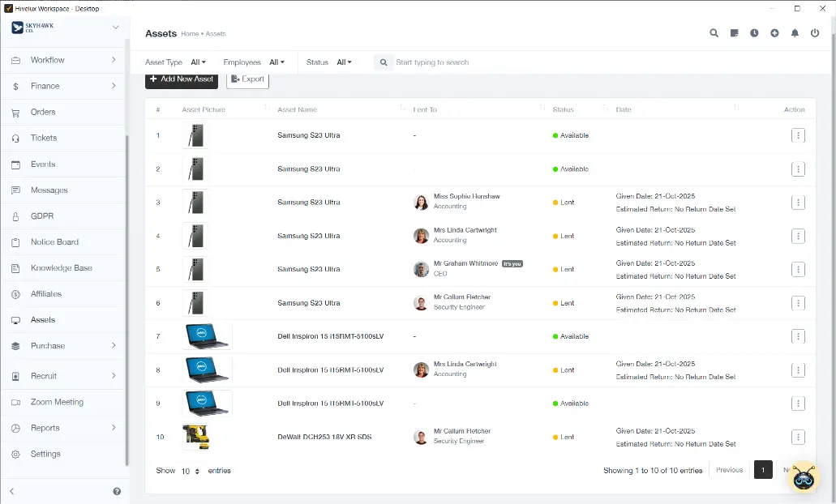Click Home breadcrumb link
Viewport: 836px width, 504px height.
click(x=190, y=33)
